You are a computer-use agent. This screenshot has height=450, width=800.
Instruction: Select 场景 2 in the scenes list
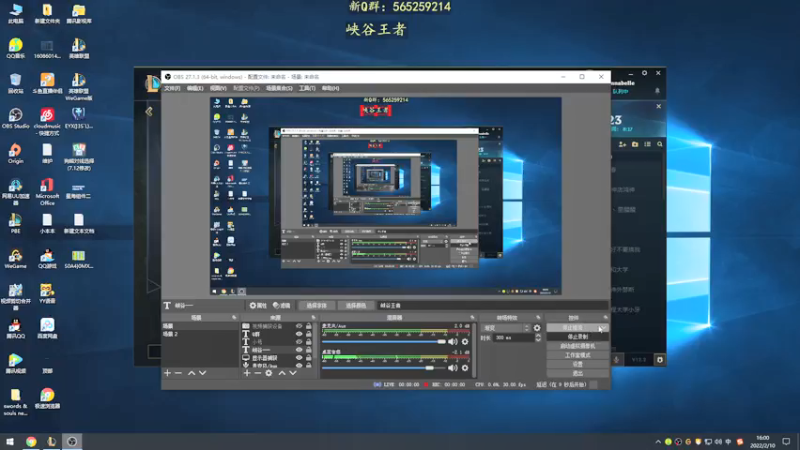(200, 334)
